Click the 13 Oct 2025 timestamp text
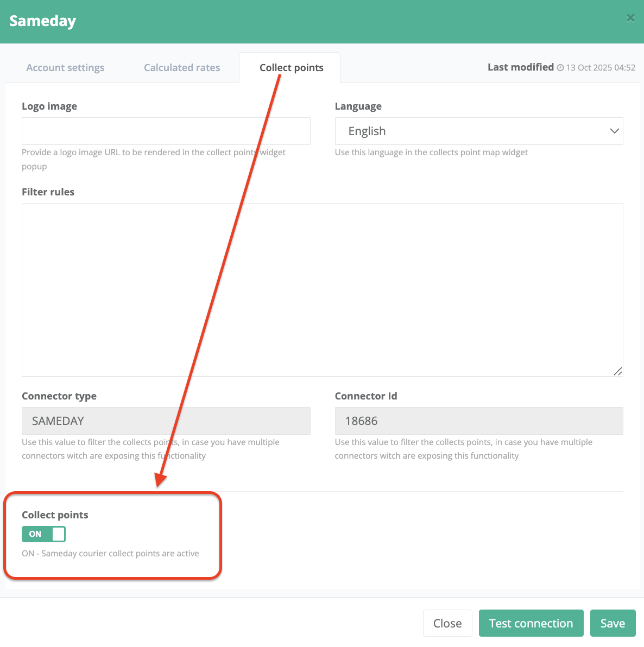This screenshot has width=644, height=647. 601,68
